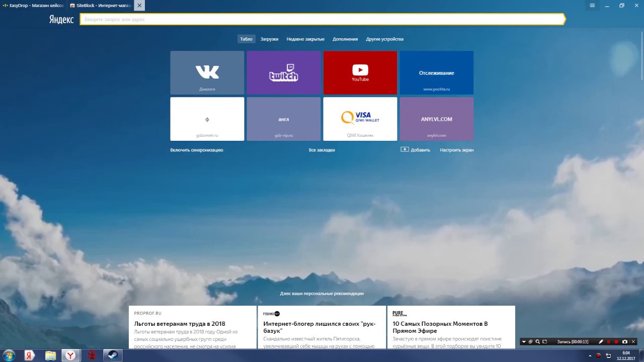Open the YouTube tile
644x362 pixels.
(360, 72)
